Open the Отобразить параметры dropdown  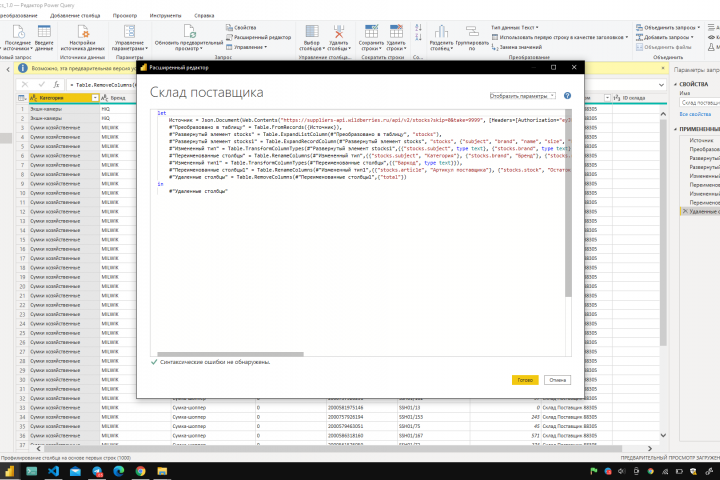point(523,96)
